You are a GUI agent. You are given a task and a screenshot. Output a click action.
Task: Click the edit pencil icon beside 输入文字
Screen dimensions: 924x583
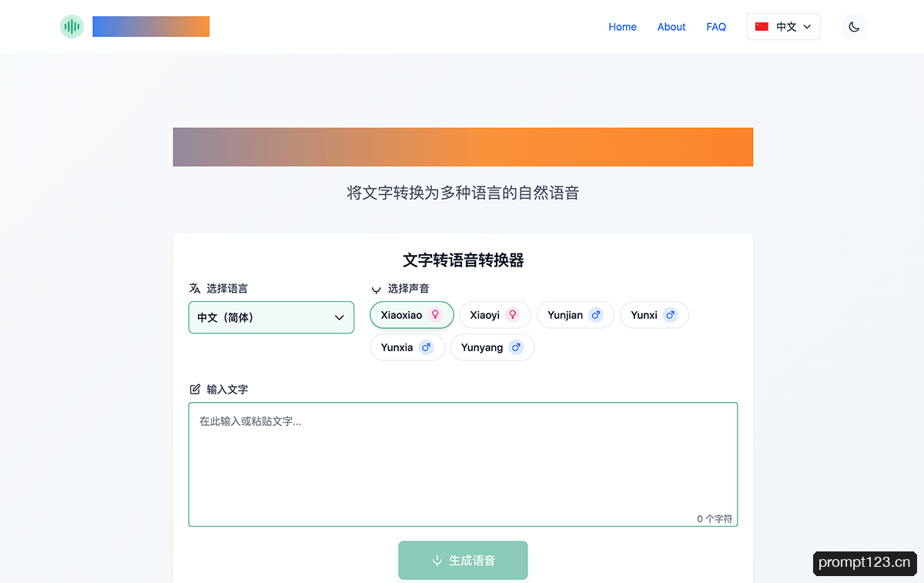(195, 390)
